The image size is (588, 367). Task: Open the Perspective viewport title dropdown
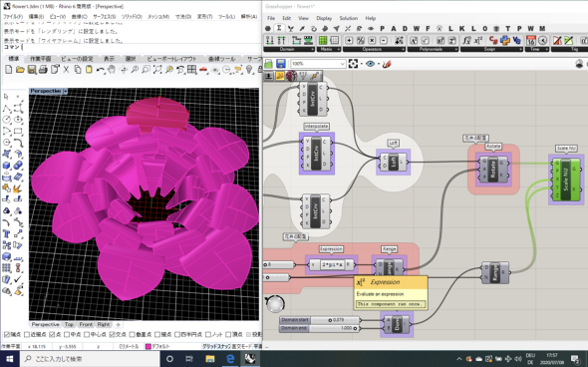[66, 91]
